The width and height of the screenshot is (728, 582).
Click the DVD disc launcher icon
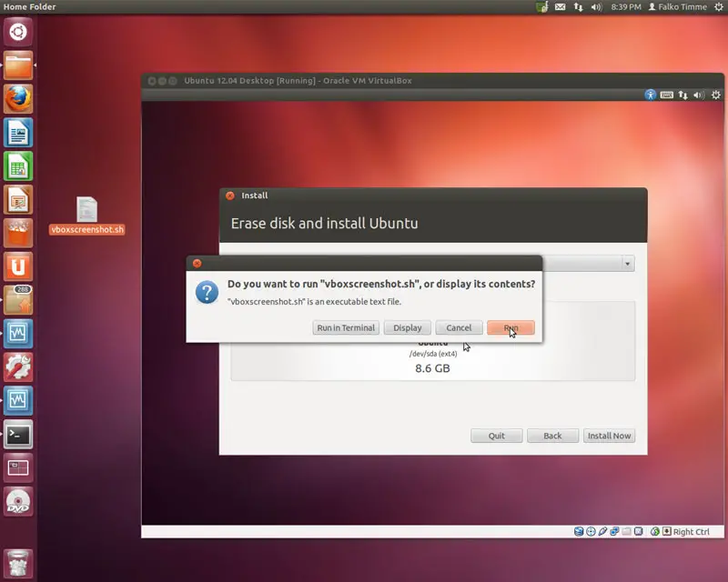click(18, 501)
